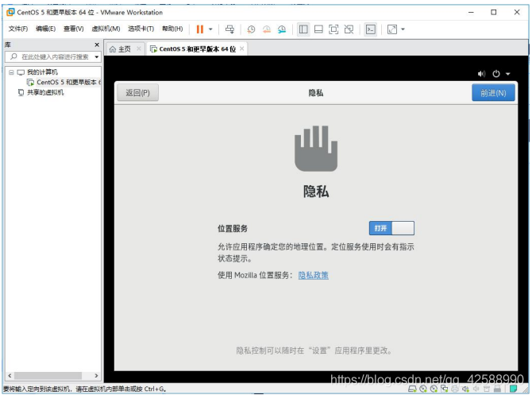Click the greyed-out speaker status bar icon
532x395 pixels.
[476, 389]
